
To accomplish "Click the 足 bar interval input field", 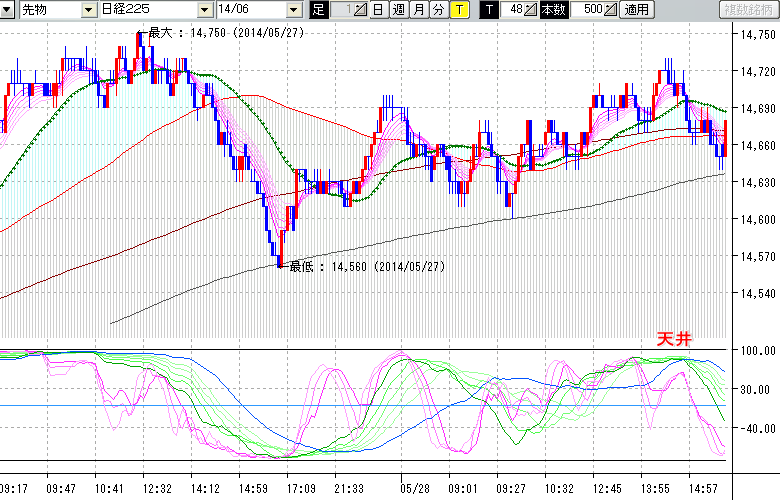I will click(x=339, y=10).
